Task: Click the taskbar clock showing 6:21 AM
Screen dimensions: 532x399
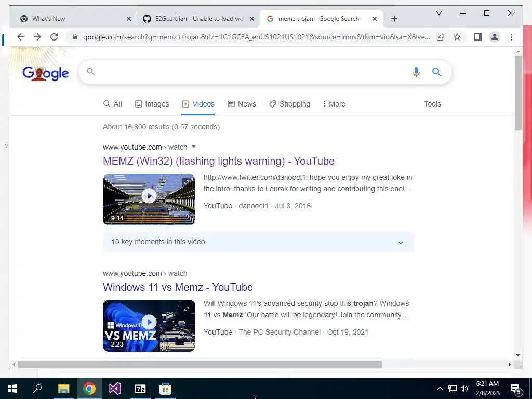Action: pos(487,389)
